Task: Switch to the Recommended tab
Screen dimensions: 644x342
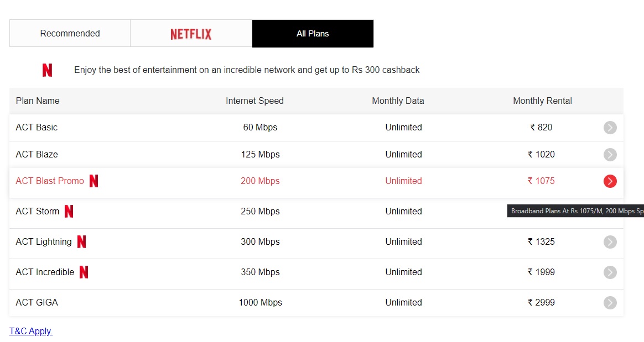Action: pyautogui.click(x=70, y=34)
